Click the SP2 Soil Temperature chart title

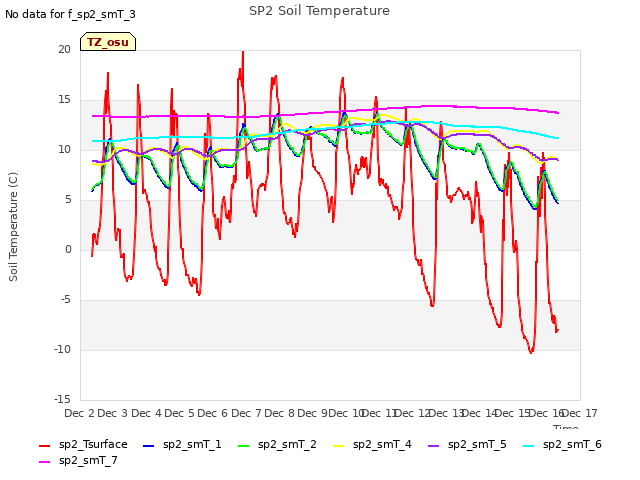coord(319,11)
